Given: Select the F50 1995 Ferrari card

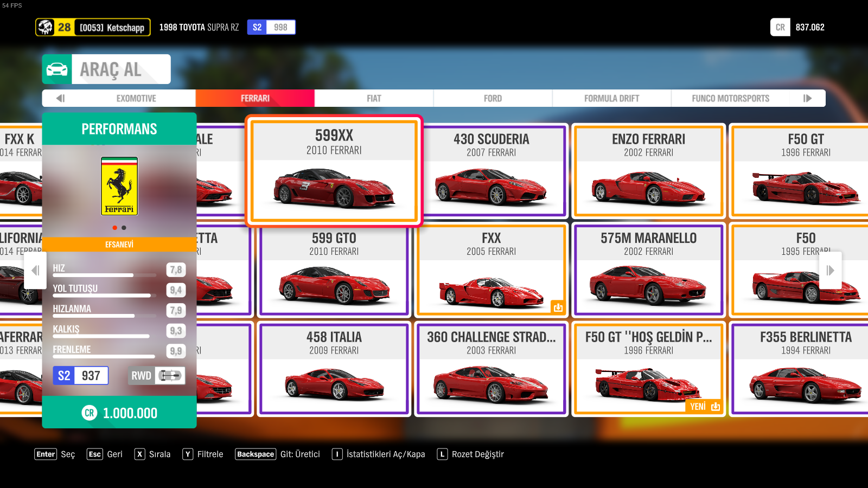Looking at the screenshot, I should [x=799, y=271].
